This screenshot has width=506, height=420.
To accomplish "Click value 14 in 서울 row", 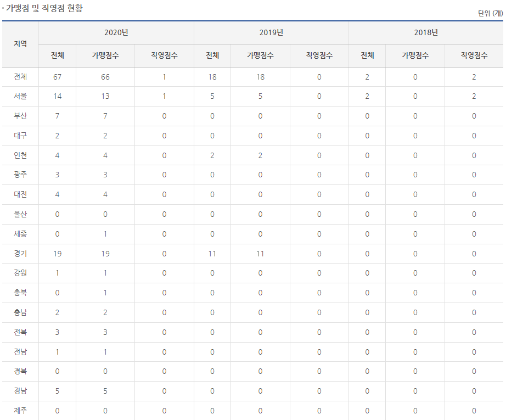I will coord(58,96).
